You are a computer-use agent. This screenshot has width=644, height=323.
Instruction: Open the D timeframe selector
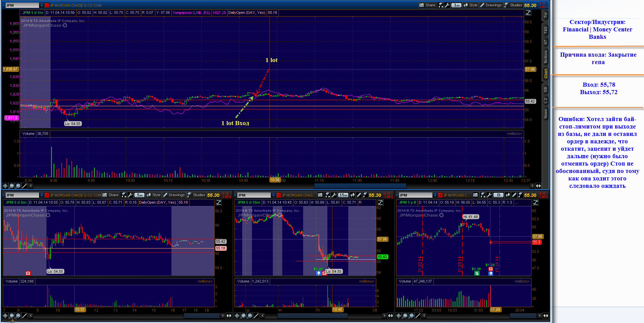pyautogui.click(x=498, y=195)
